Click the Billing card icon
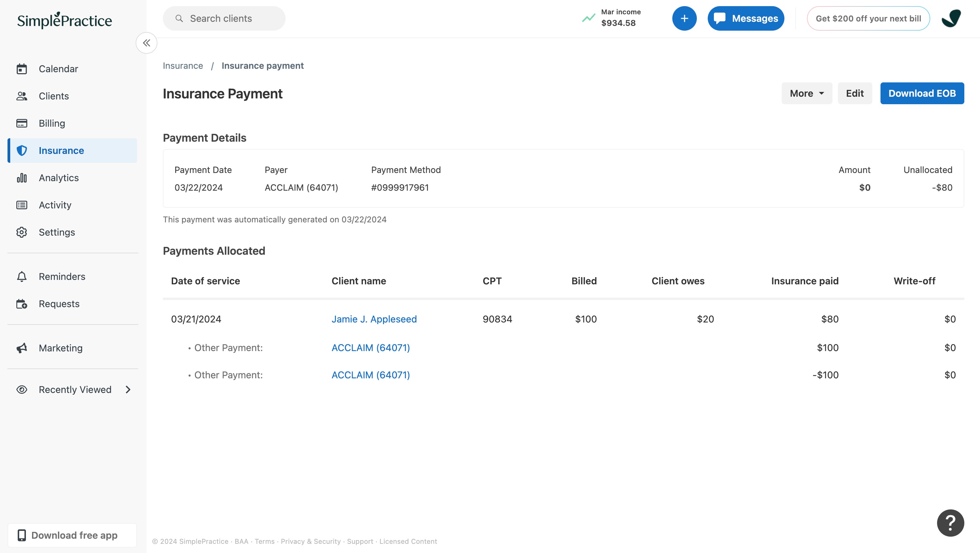This screenshot has width=980, height=553. (22, 123)
